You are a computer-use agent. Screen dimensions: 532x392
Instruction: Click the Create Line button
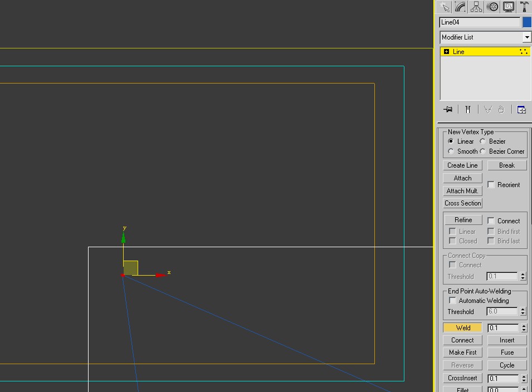462,165
